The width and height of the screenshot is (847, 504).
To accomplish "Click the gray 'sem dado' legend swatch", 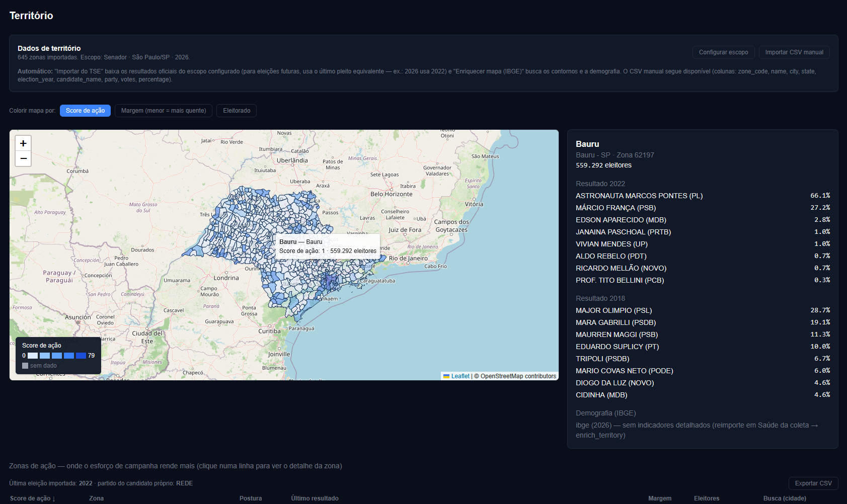I will 25,366.
